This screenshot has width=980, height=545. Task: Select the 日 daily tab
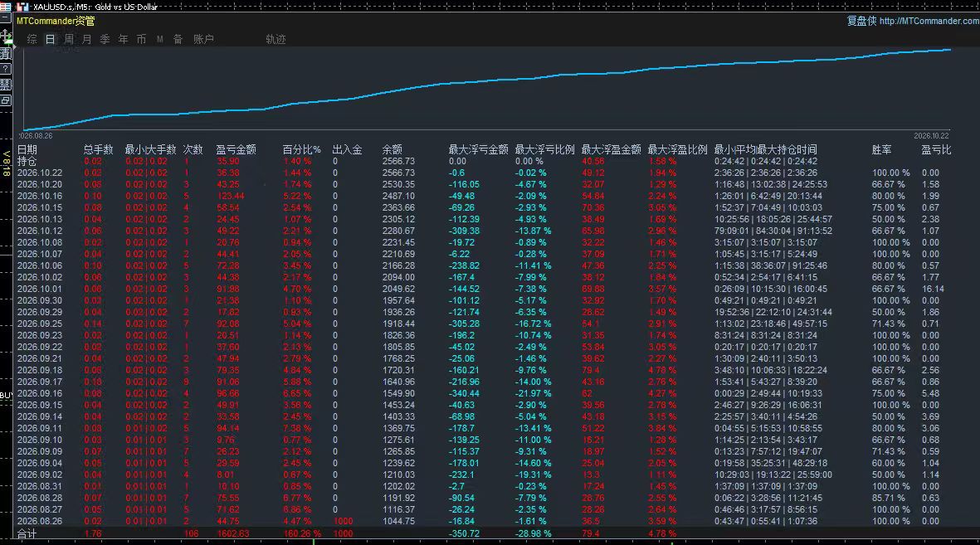[x=50, y=39]
